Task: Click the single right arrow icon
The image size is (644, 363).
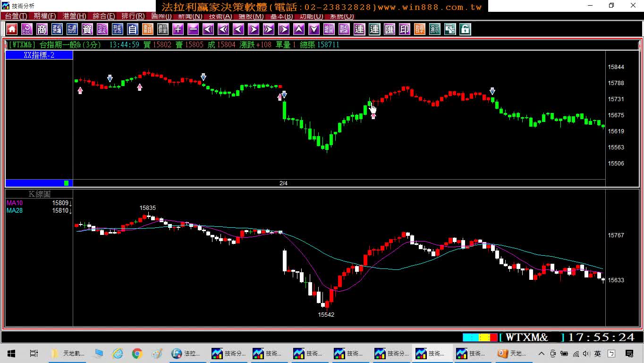Action: point(254,29)
